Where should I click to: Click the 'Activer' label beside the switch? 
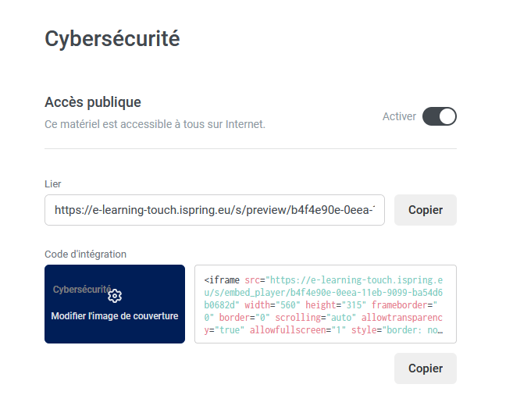399,116
